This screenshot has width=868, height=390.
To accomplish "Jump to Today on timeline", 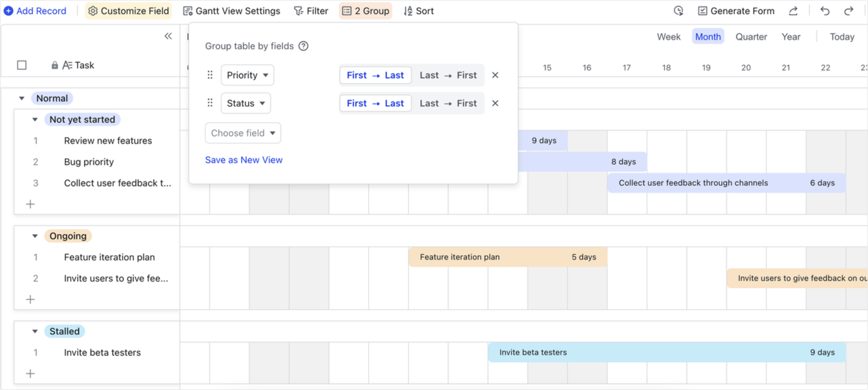I will pos(842,37).
